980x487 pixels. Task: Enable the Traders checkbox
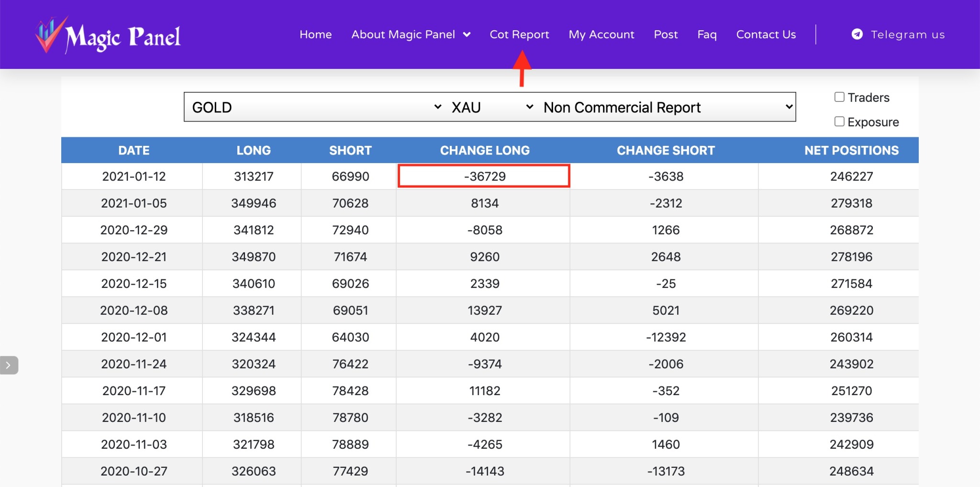tap(839, 97)
